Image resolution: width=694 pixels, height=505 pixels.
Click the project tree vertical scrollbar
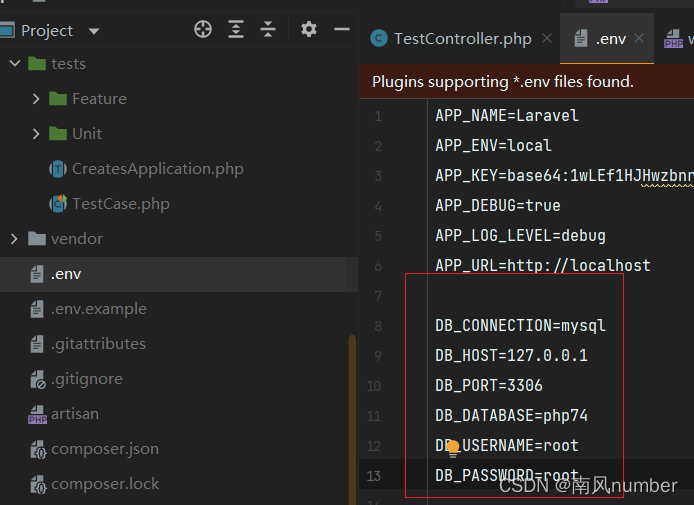click(x=352, y=419)
